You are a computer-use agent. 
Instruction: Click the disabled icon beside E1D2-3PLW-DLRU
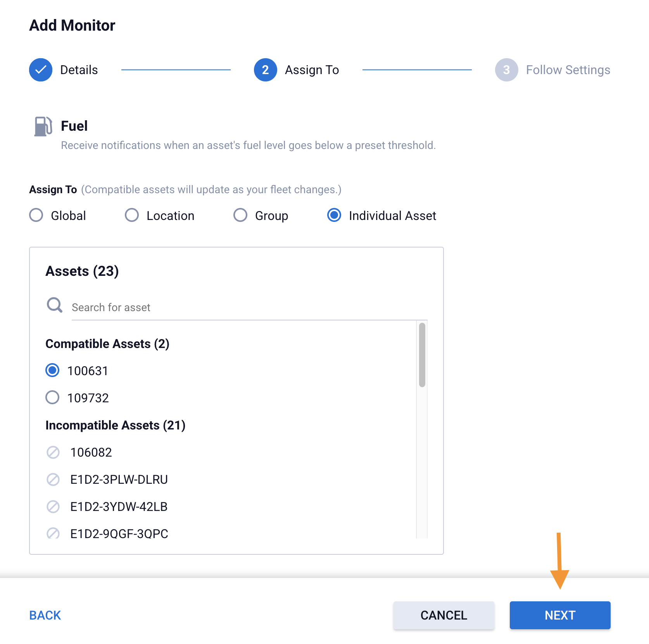53,480
